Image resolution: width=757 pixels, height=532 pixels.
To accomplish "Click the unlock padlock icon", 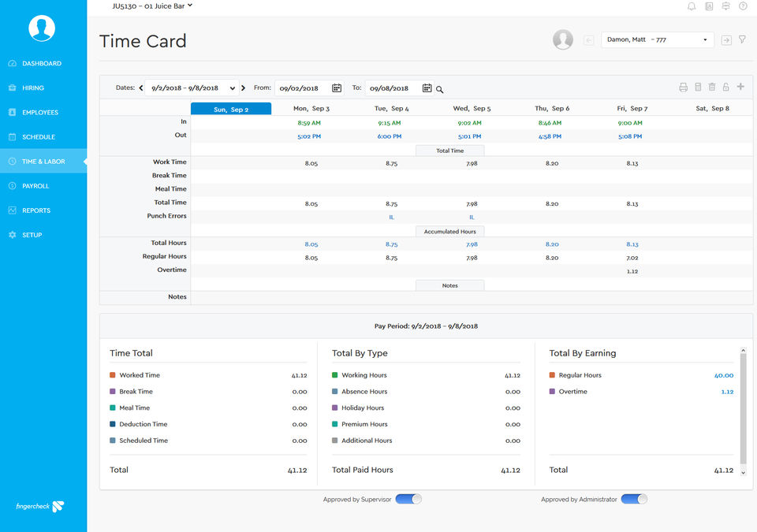I will point(725,87).
